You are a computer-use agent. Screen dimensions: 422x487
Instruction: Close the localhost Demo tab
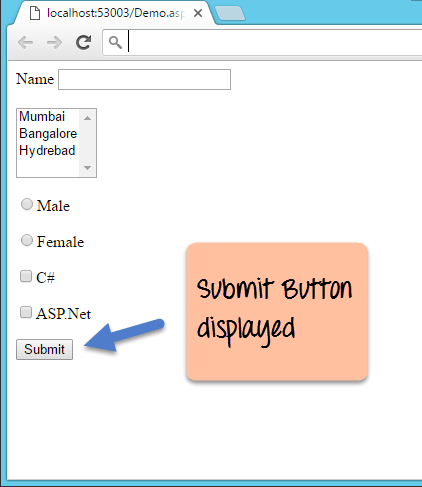[x=198, y=13]
